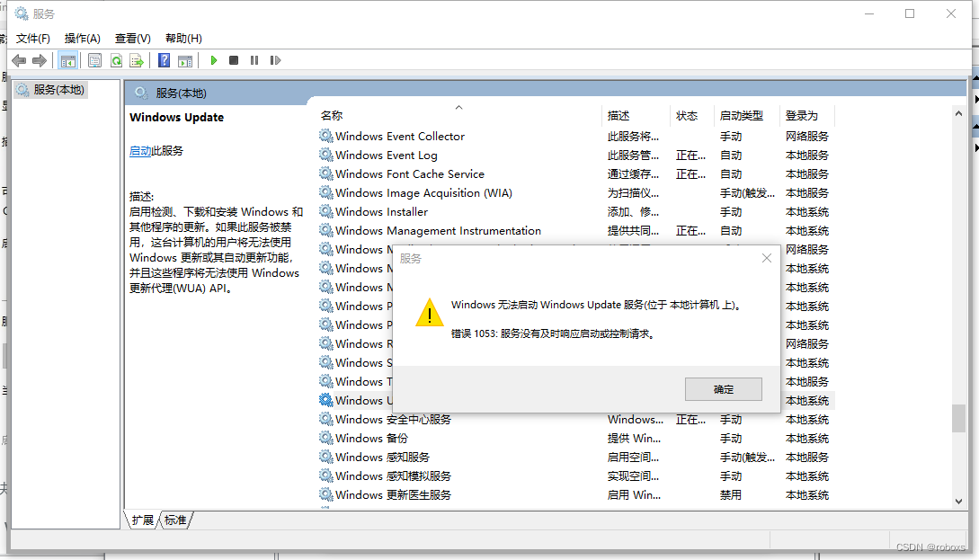This screenshot has width=979, height=560.
Task: Click 手动(触发... cell of Windows Image Acquisition
Action: point(747,193)
